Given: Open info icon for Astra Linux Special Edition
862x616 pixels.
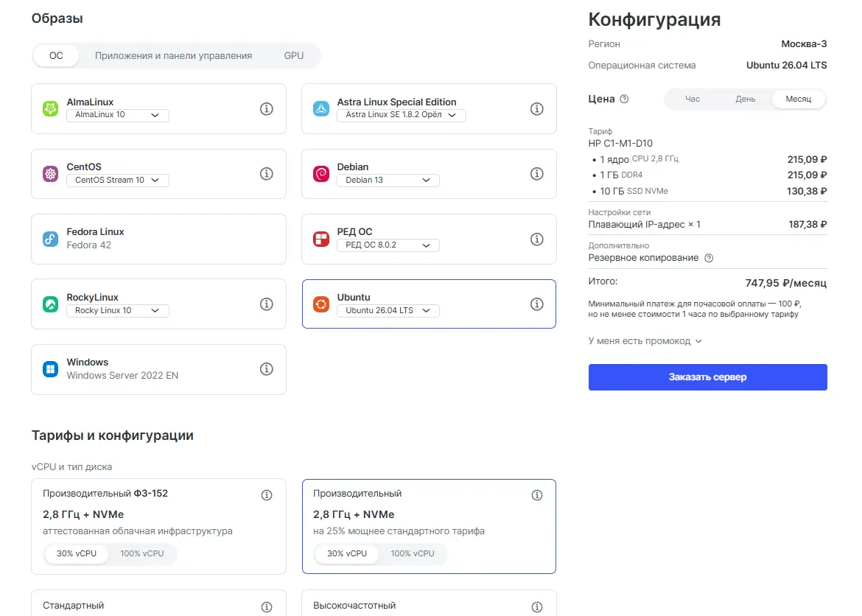Looking at the screenshot, I should (x=537, y=109).
